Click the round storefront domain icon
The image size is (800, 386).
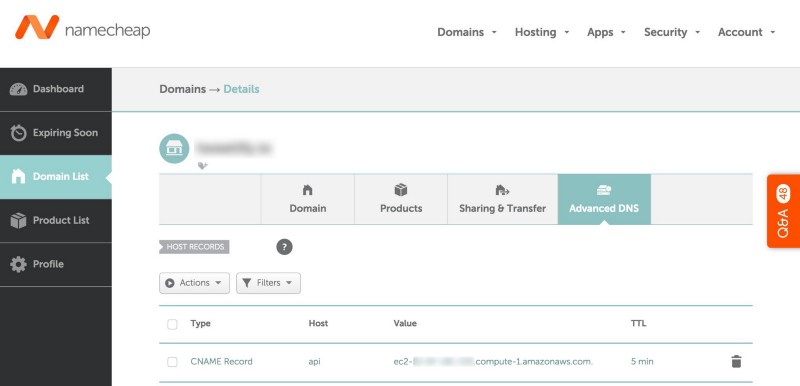[174, 148]
